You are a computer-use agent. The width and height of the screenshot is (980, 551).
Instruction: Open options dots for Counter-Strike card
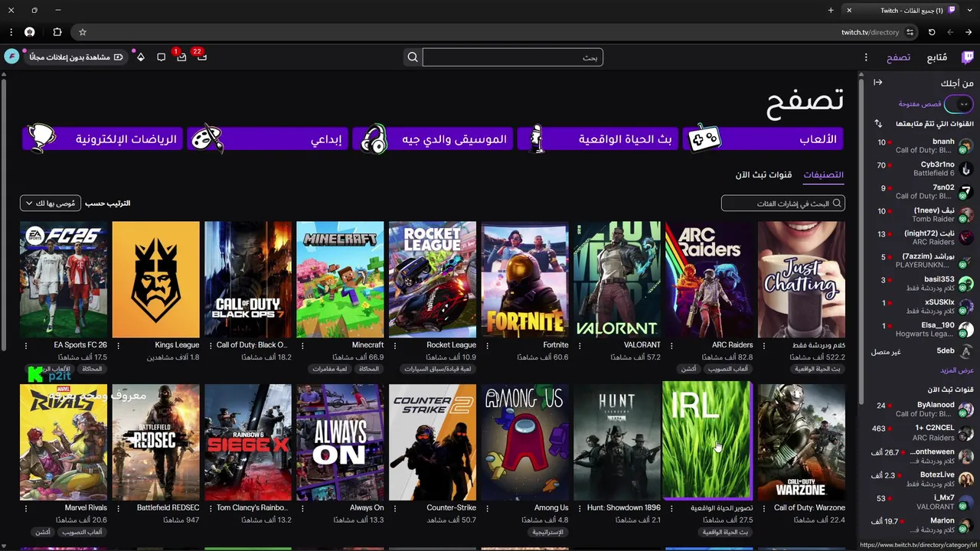[394, 508]
